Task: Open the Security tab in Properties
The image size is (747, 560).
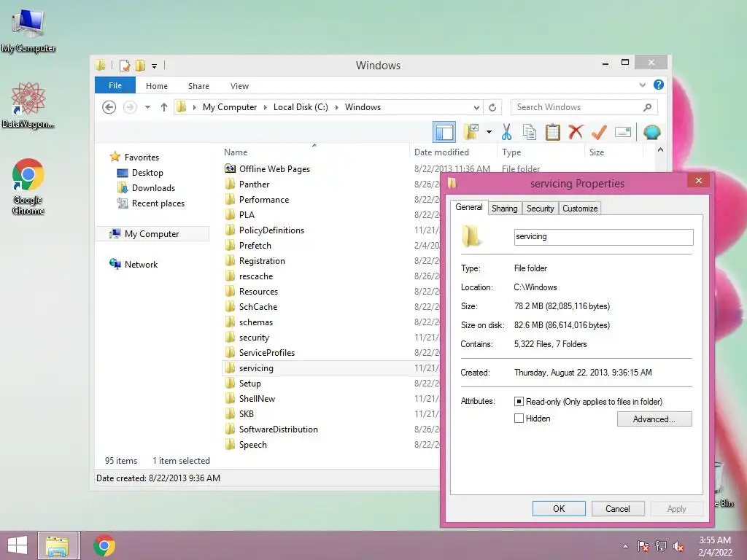Action: click(541, 208)
